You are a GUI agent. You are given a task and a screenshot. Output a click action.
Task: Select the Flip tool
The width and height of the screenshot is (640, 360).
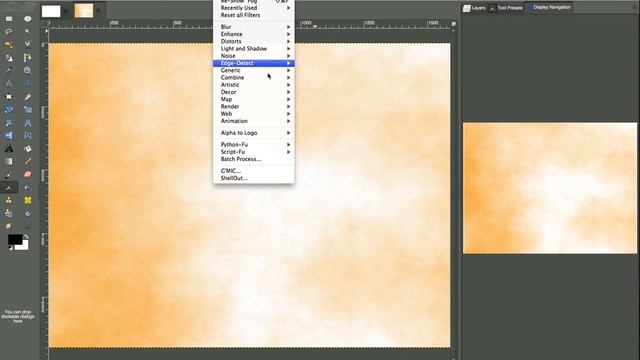click(x=9, y=136)
